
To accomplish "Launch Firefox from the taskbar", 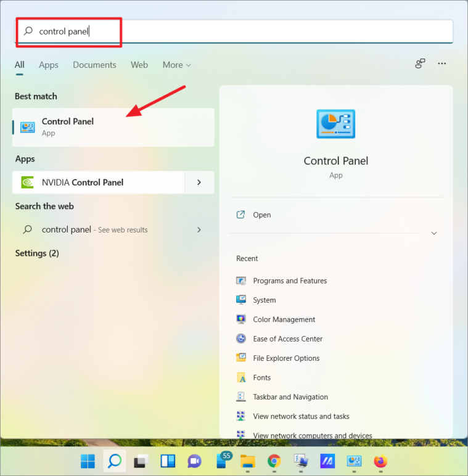I will coord(380,461).
